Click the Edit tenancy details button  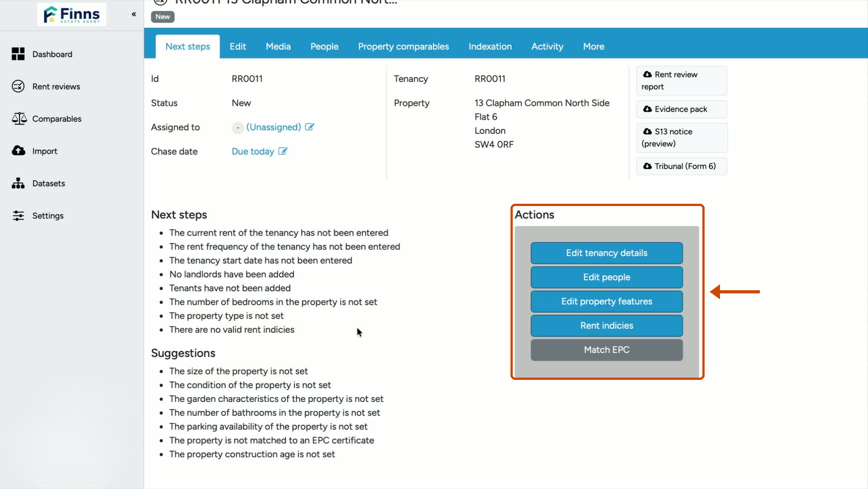[x=606, y=253]
